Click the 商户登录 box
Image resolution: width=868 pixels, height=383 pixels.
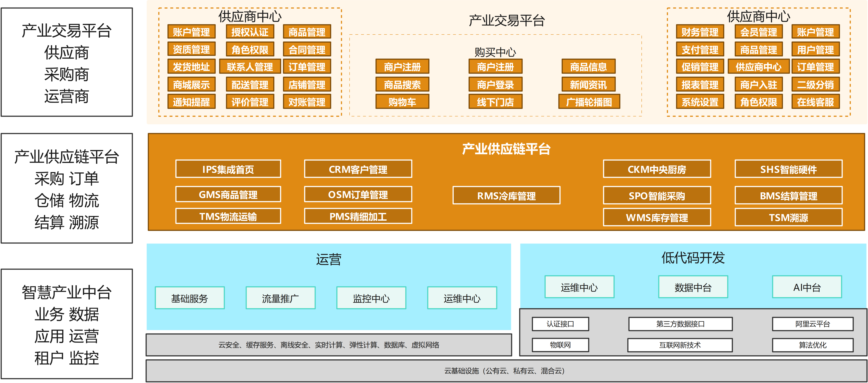coord(495,84)
